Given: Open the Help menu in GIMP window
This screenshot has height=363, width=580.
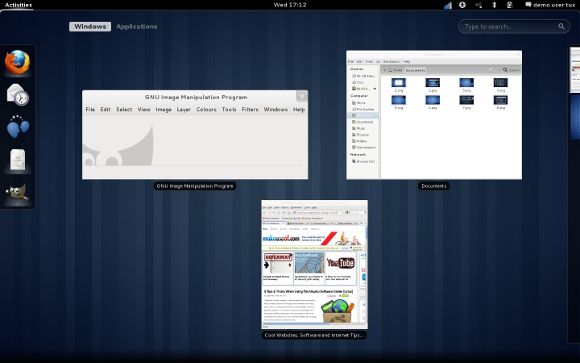Looking at the screenshot, I should (299, 109).
